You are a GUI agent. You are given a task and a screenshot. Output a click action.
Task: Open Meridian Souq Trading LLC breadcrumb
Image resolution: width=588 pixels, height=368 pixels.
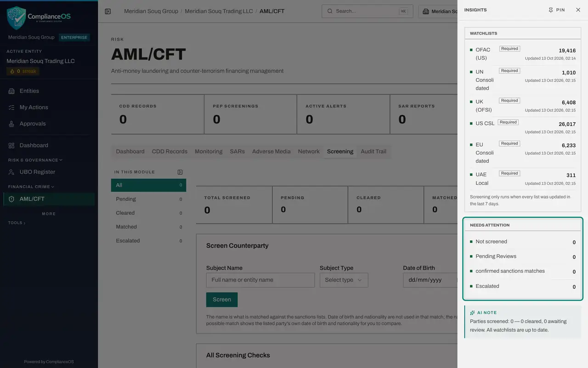(x=219, y=11)
